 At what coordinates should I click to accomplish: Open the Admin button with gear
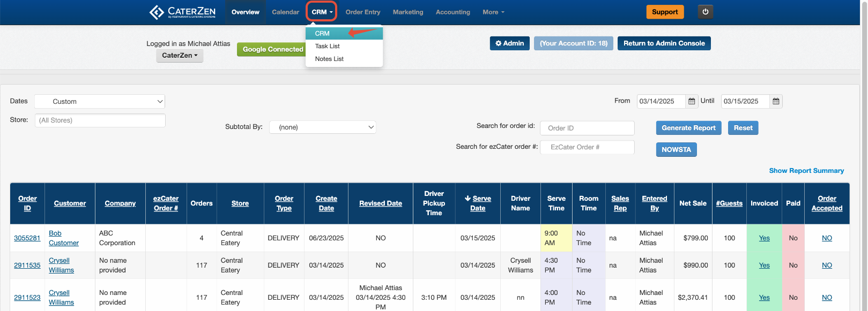tap(509, 43)
